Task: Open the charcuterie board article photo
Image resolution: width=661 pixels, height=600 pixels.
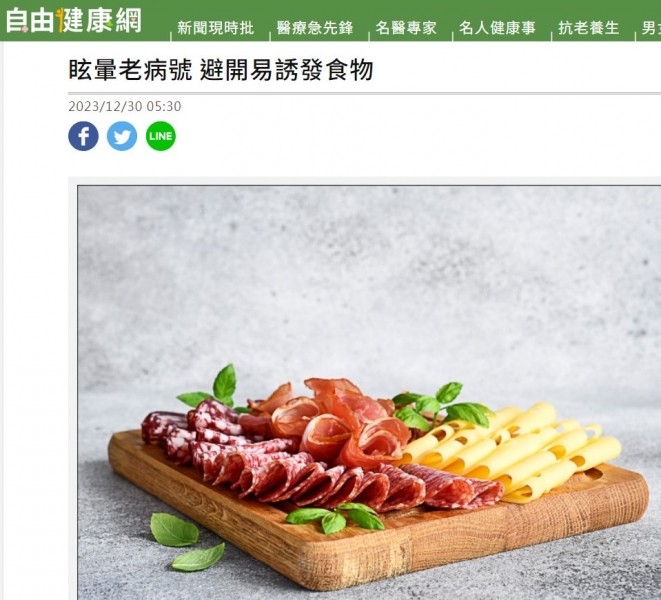Action: [x=369, y=392]
